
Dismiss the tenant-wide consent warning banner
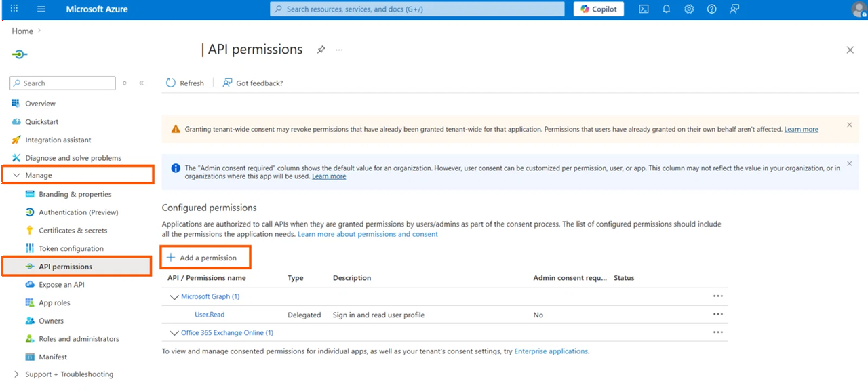tap(850, 125)
